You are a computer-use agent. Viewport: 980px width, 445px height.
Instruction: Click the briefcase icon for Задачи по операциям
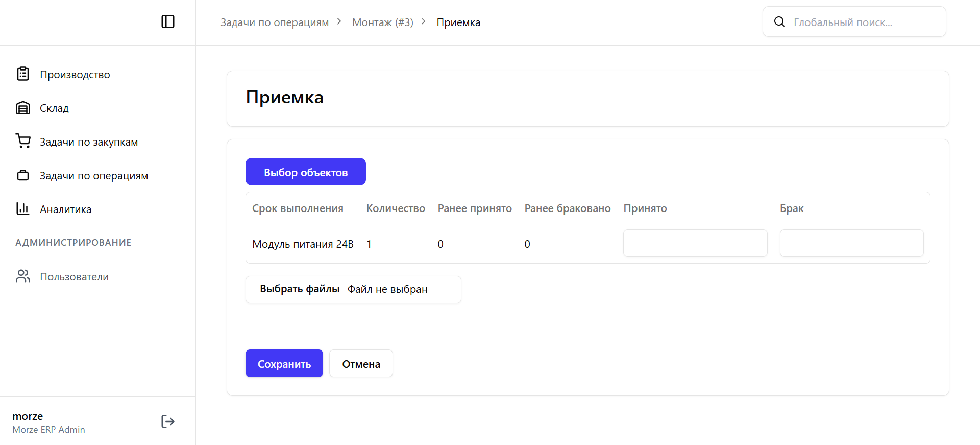(x=23, y=175)
